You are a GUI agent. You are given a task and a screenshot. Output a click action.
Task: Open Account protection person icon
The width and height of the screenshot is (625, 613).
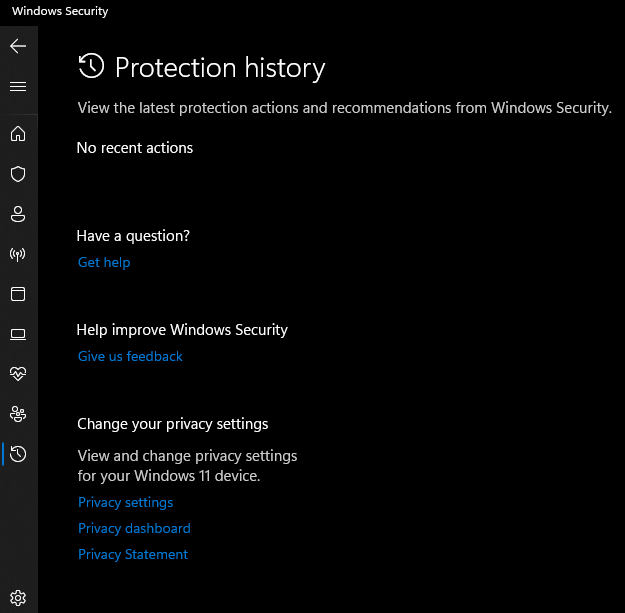click(18, 214)
